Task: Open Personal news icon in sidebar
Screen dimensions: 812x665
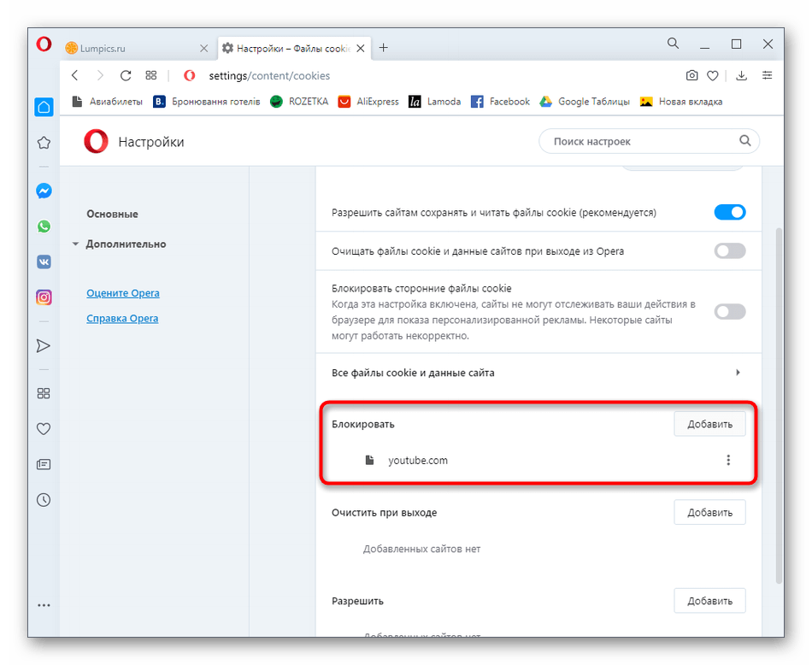Action: coord(44,465)
